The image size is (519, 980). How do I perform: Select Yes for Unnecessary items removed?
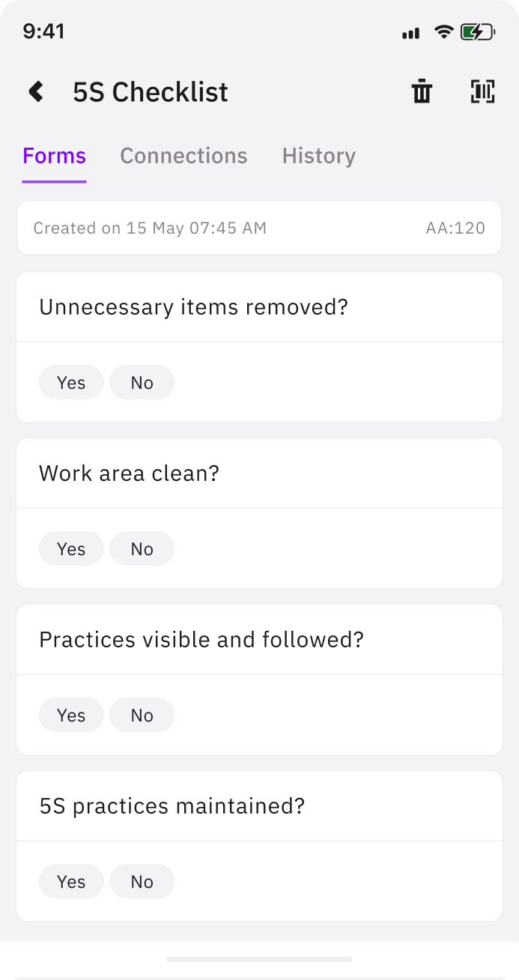pos(71,382)
